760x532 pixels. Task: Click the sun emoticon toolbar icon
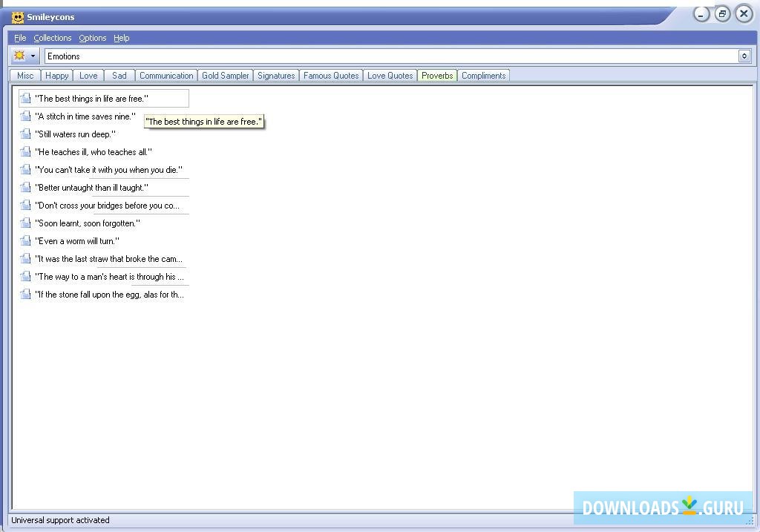click(19, 56)
